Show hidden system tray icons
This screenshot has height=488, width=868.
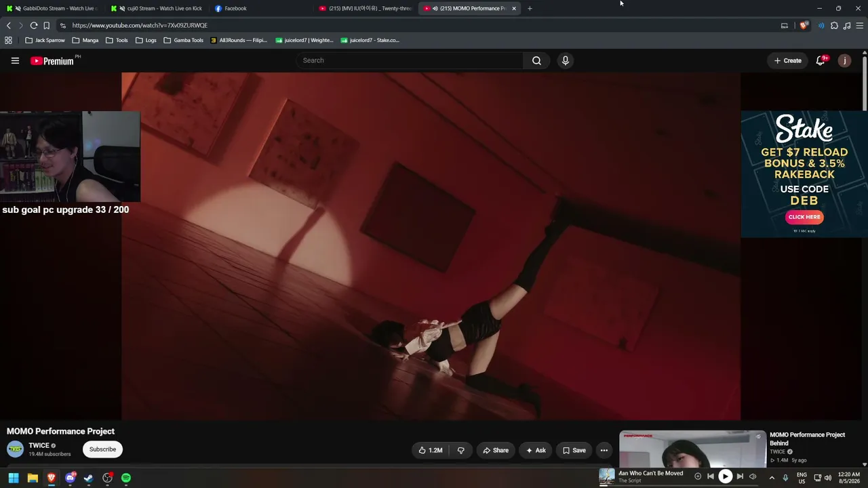point(772,478)
